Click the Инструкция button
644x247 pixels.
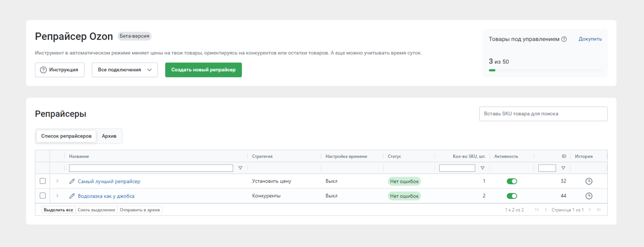pyautogui.click(x=59, y=70)
